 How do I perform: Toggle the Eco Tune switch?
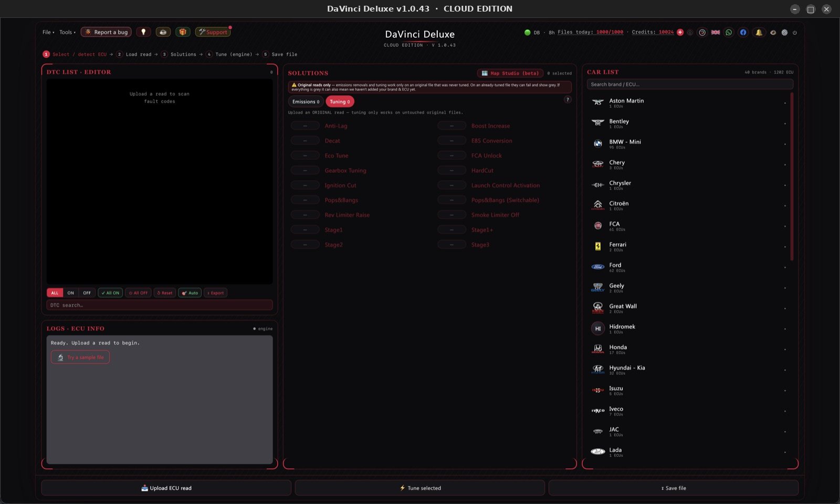point(305,155)
